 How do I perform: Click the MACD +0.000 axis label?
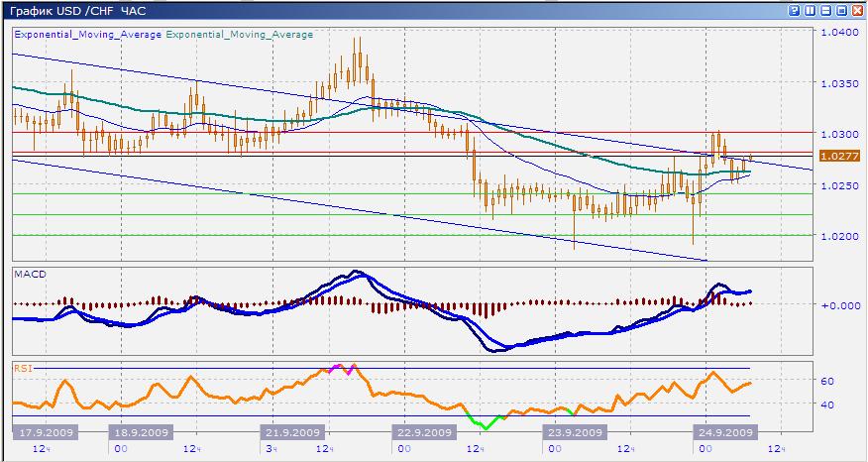[x=839, y=305]
